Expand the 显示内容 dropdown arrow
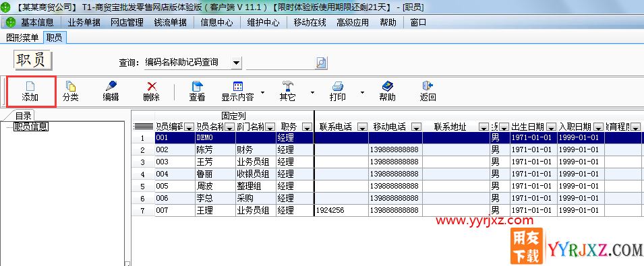The image size is (644, 266). [262, 92]
